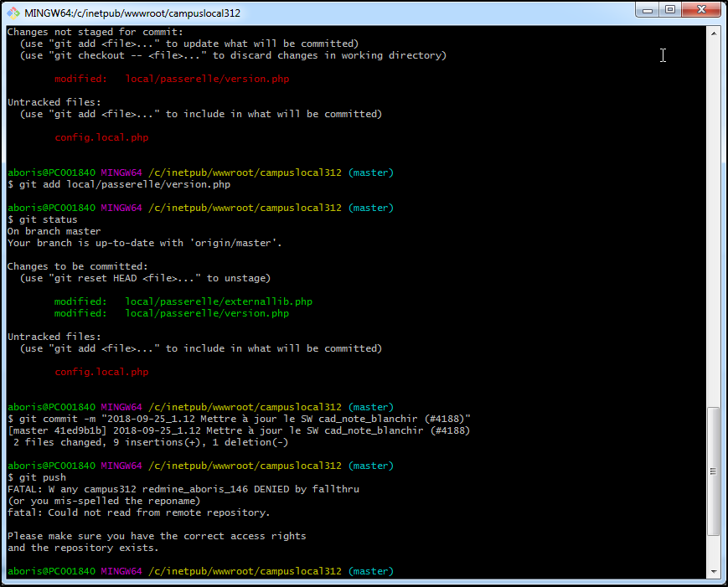Click the "git add local/passerelle/version.php" command
This screenshot has height=587, width=728.
[118, 184]
